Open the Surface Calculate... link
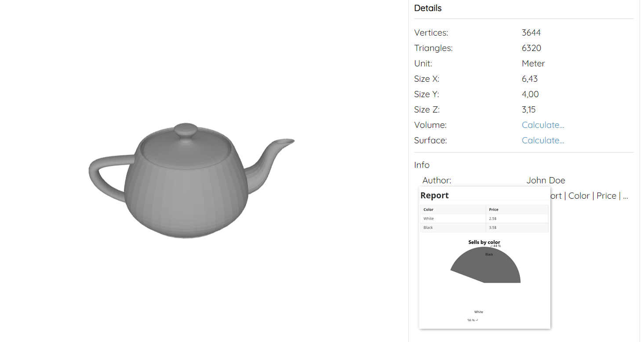This screenshot has height=342, width=644. click(x=542, y=140)
